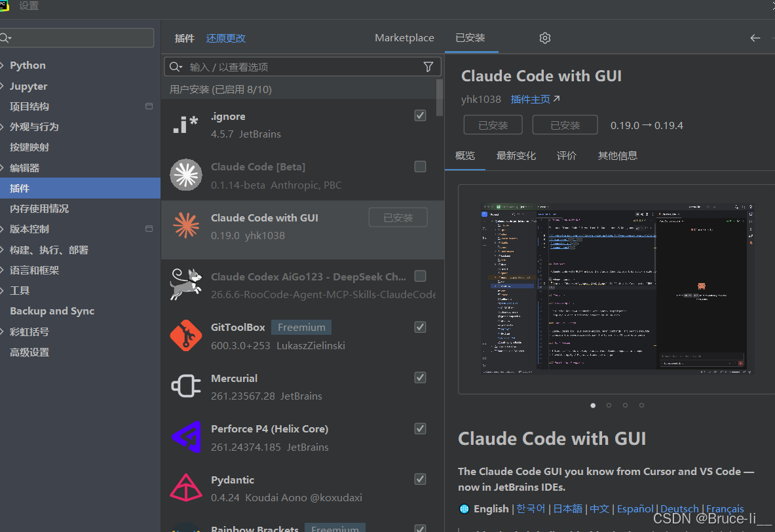Expand the 语言和框架 settings node
The height and width of the screenshot is (532, 775).
pyautogui.click(x=3, y=270)
